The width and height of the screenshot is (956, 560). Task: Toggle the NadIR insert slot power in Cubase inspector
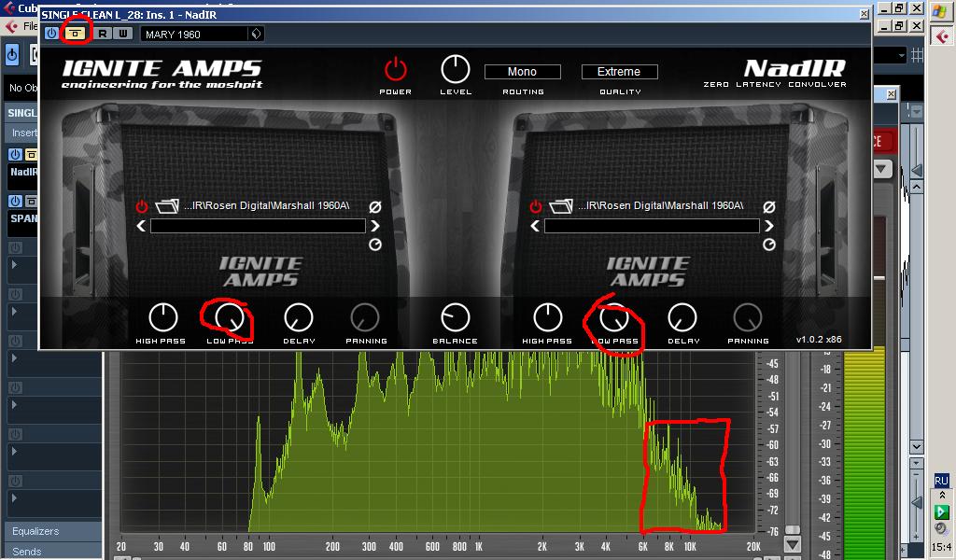pos(15,154)
